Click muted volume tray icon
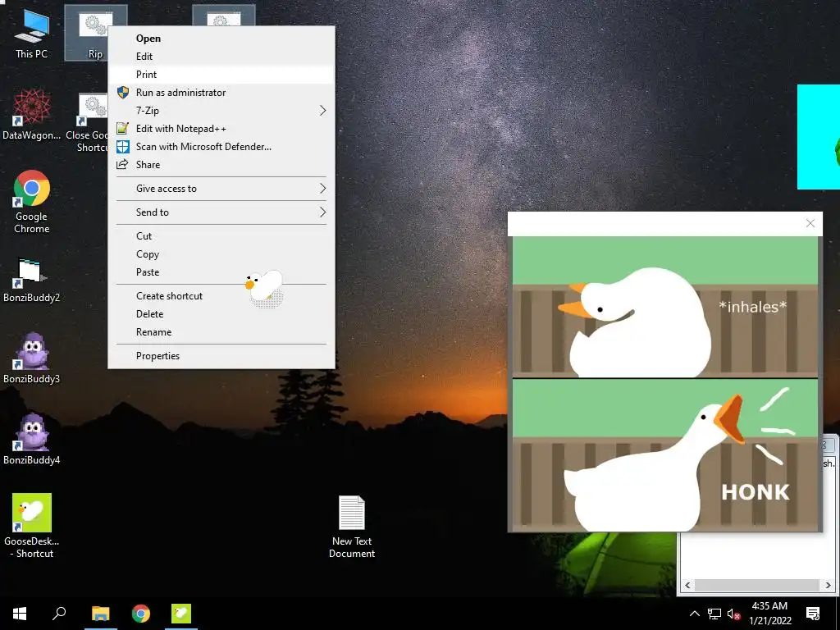The height and width of the screenshot is (630, 840). pyautogui.click(x=733, y=614)
